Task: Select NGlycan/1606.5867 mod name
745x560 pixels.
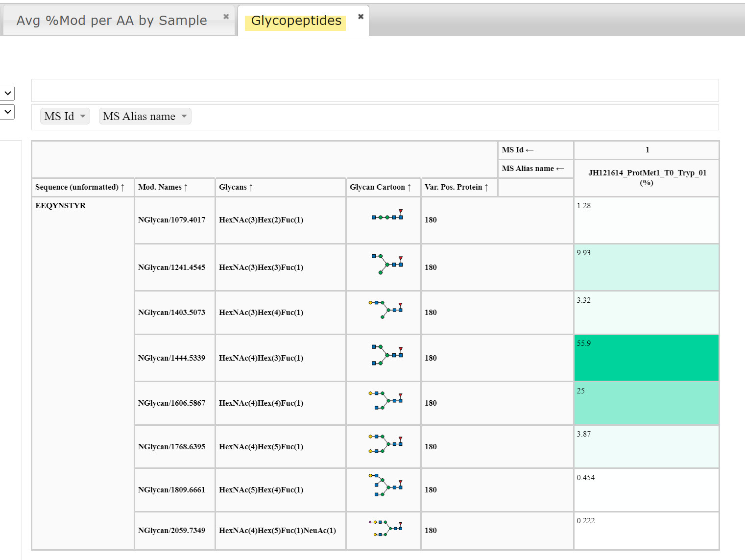Action: pos(171,403)
